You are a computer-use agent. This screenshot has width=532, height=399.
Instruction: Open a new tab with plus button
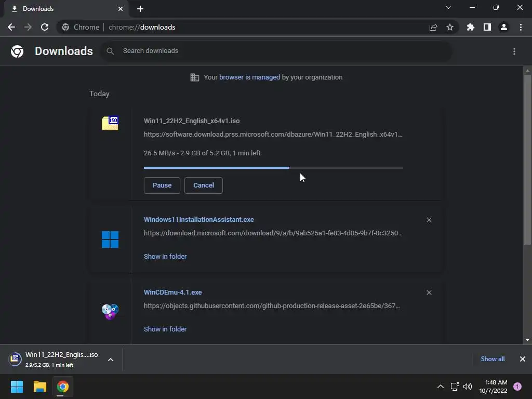(140, 9)
